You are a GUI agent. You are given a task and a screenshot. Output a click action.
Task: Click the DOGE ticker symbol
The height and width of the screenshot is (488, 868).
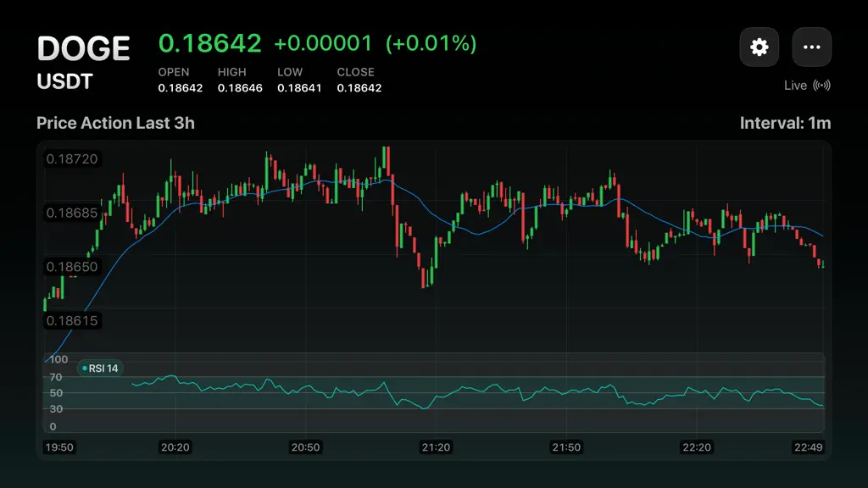(84, 48)
